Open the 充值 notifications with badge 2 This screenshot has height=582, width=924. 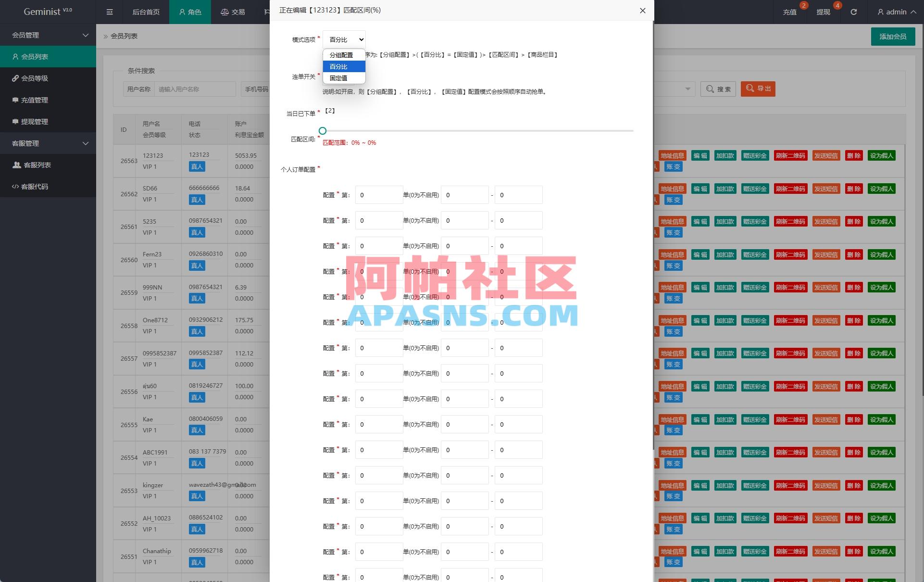(x=789, y=12)
